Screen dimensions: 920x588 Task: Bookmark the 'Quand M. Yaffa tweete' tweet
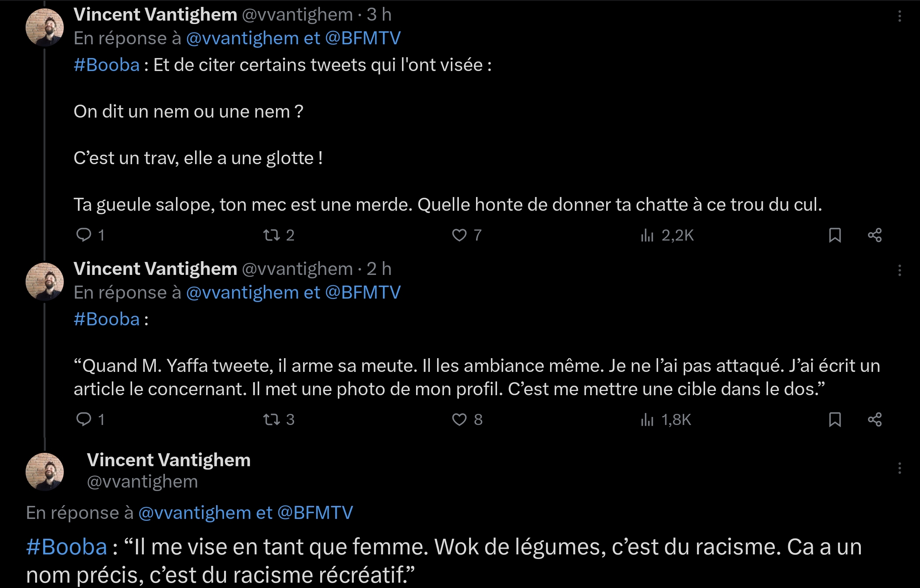click(835, 420)
